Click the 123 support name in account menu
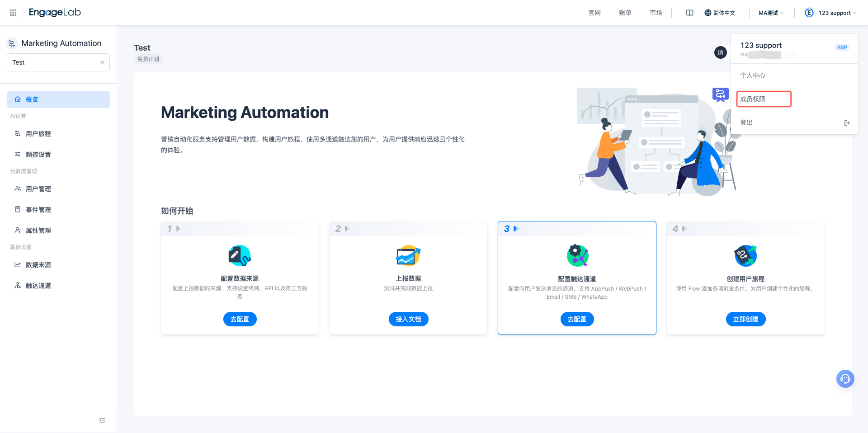 pyautogui.click(x=761, y=45)
